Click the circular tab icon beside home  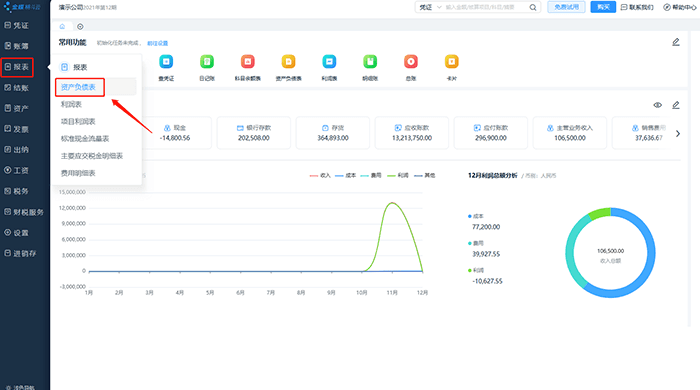80,26
